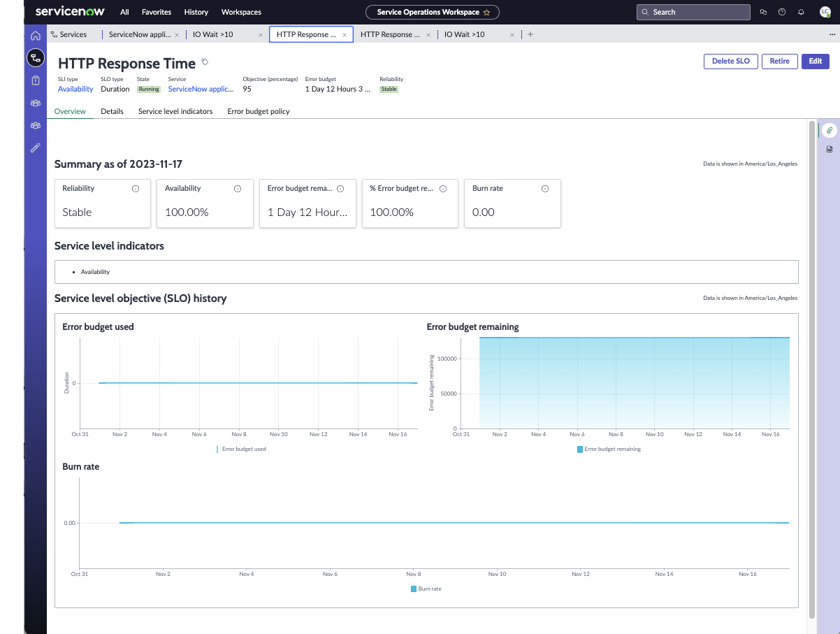The height and width of the screenshot is (634, 840).
Task: Toggle the Burn rate legend entry
Action: tap(426, 589)
